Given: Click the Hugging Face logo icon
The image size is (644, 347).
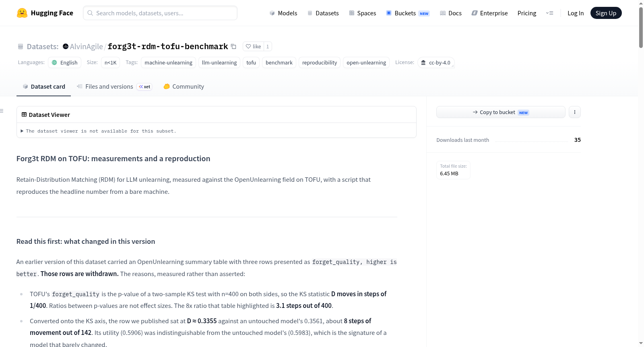Looking at the screenshot, I should 22,13.
